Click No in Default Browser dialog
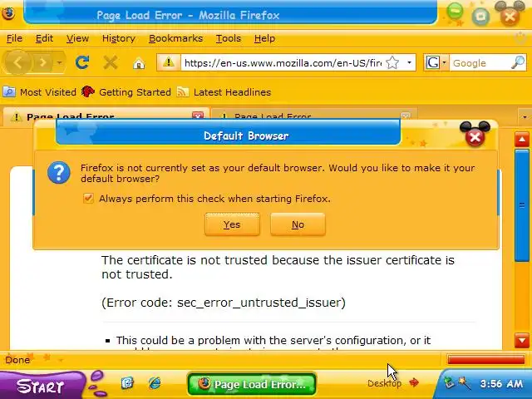 (298, 224)
